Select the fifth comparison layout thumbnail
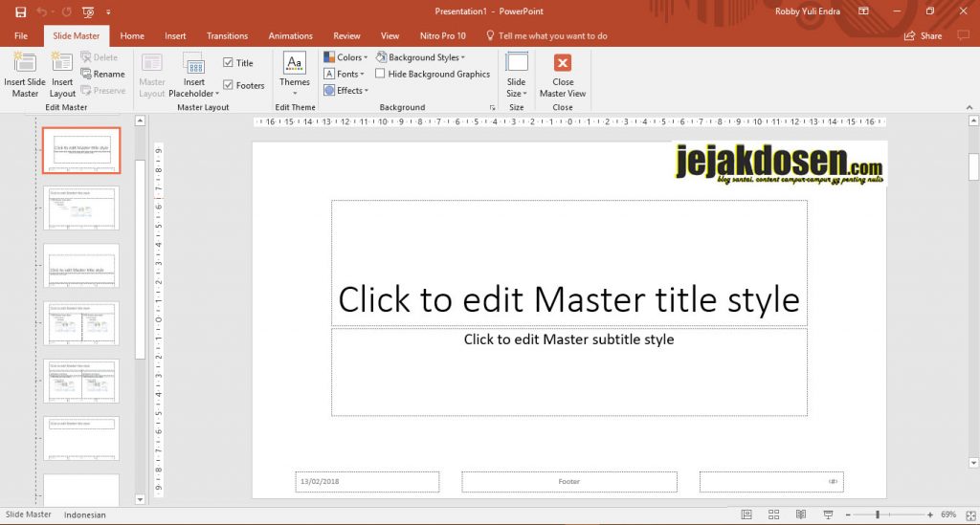The image size is (980, 525). [81, 381]
